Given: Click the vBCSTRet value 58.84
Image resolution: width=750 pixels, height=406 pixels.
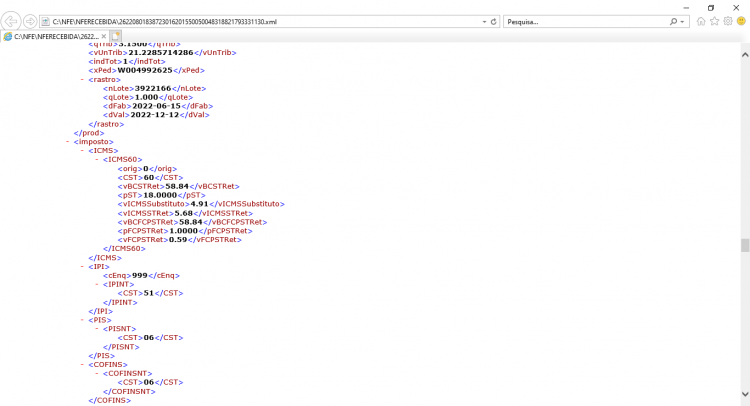Looking at the screenshot, I should coord(177,187).
